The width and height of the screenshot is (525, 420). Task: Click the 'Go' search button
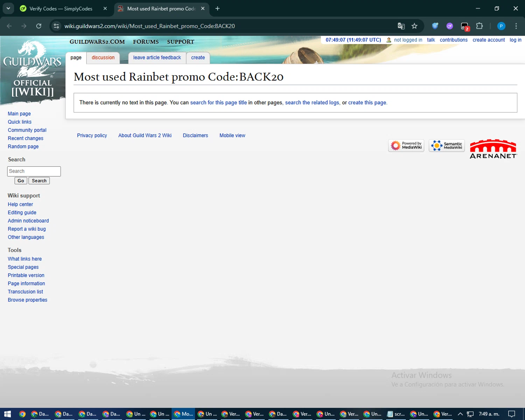click(21, 181)
